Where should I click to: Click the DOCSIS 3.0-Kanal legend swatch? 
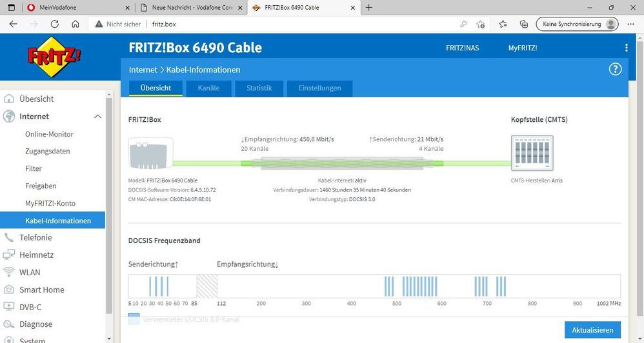coord(134,319)
